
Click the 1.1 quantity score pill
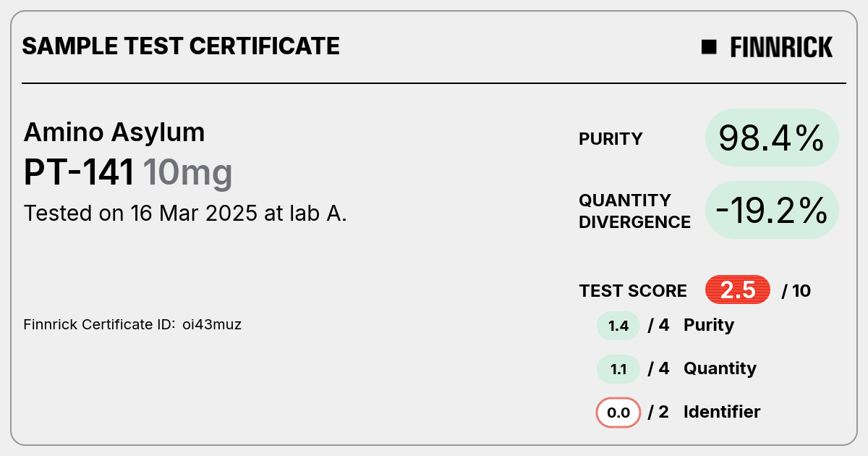click(618, 369)
